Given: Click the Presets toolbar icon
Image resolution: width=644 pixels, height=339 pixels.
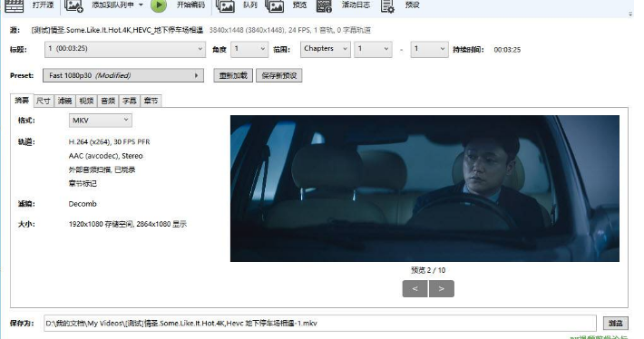Looking at the screenshot, I should 387,5.
